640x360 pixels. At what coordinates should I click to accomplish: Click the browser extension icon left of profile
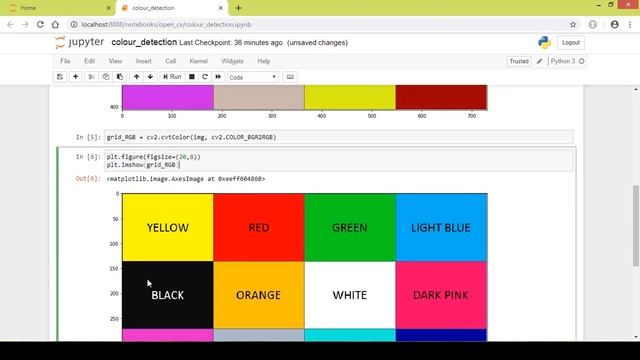click(x=593, y=24)
